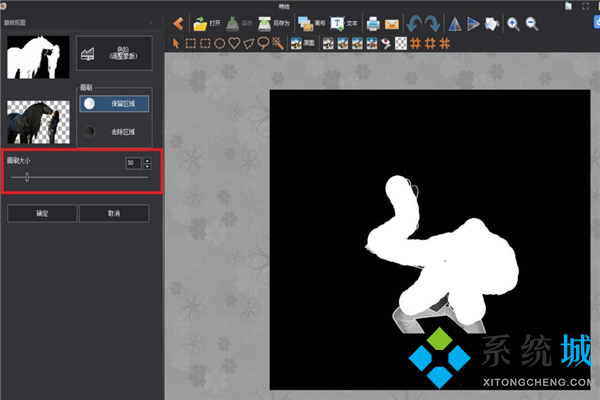This screenshot has height=400, width=600.
Task: Select the rectangular marquee selection tool
Action: click(190, 43)
